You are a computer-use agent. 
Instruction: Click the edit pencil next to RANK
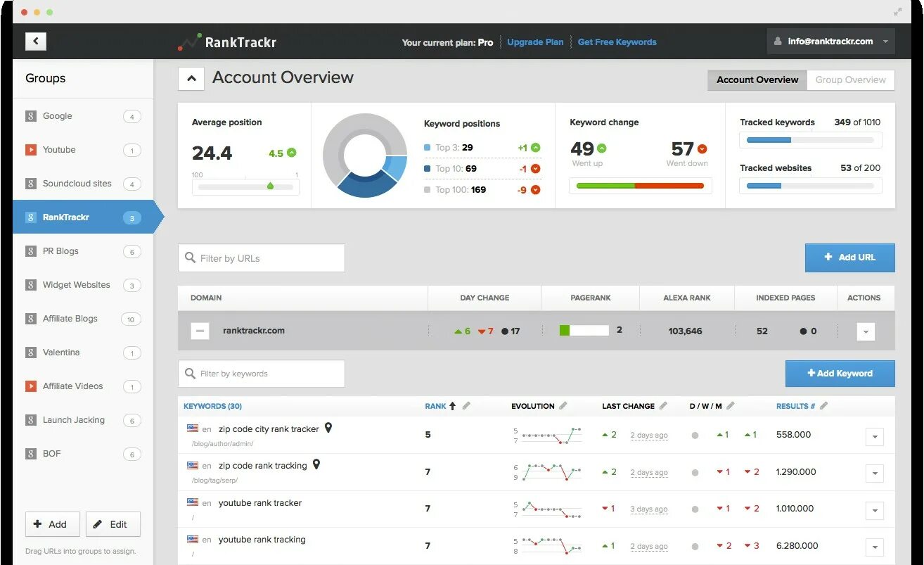click(x=466, y=406)
